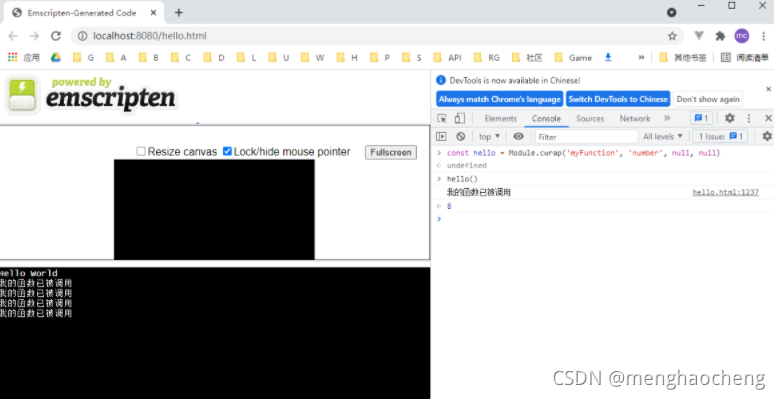Open the 社区 bookmark folder
Image resolution: width=780 pixels, height=399 pixels.
click(527, 58)
